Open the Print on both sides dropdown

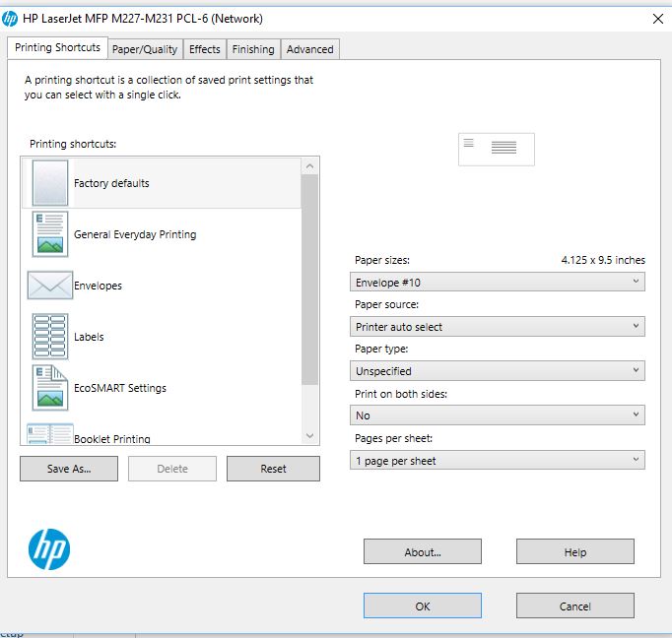click(x=498, y=415)
